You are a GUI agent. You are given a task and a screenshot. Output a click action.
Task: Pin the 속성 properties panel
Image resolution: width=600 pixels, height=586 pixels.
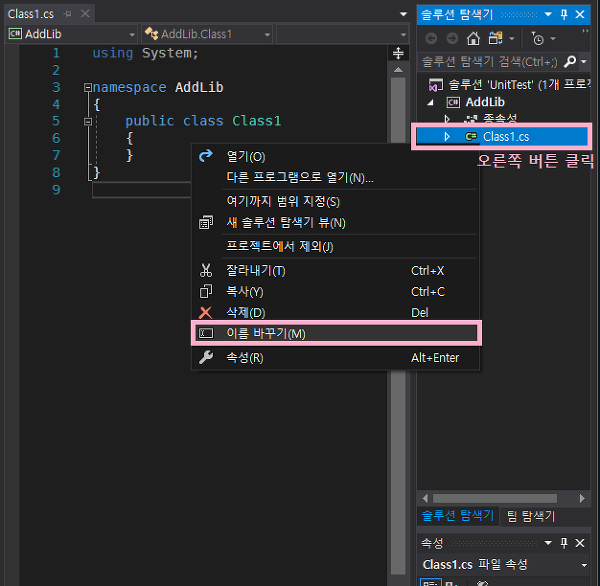click(564, 543)
